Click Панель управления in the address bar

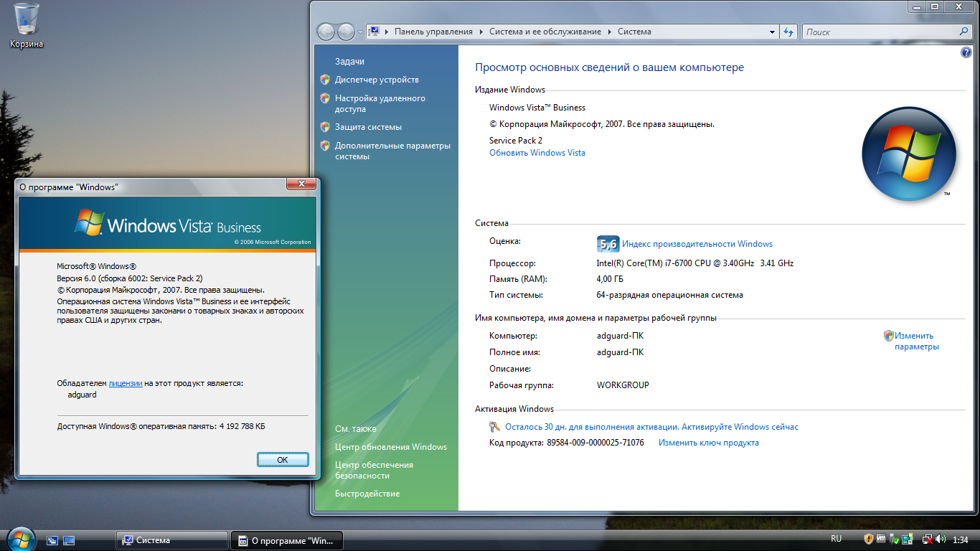(x=433, y=32)
